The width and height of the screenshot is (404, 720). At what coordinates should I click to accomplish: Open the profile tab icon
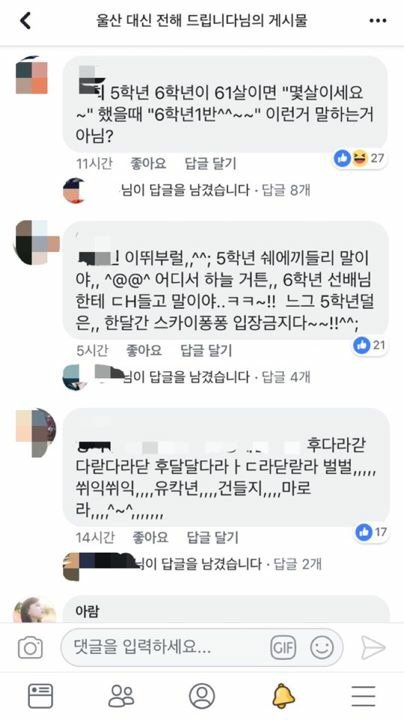202,696
